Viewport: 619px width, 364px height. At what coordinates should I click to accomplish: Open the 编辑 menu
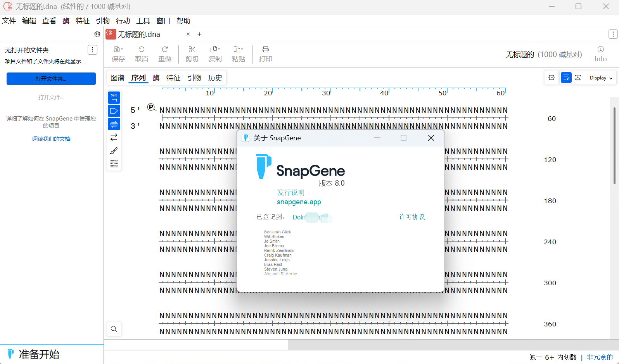(29, 21)
